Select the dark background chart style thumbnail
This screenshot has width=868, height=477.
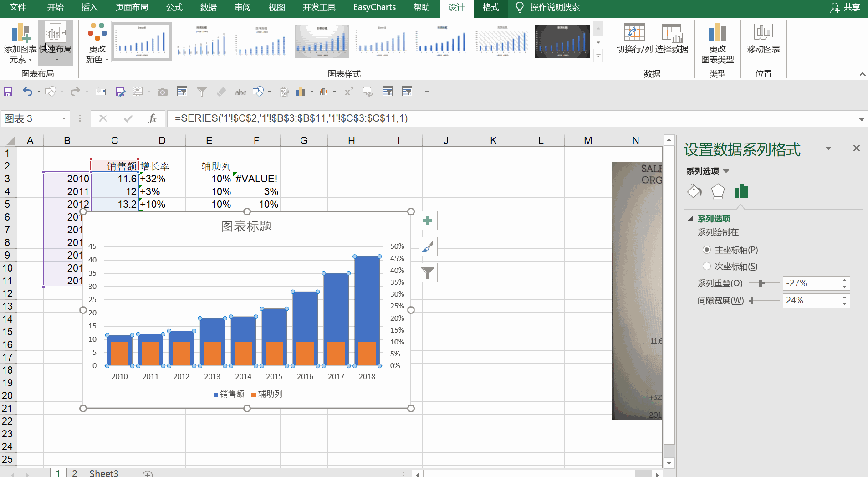pyautogui.click(x=562, y=41)
